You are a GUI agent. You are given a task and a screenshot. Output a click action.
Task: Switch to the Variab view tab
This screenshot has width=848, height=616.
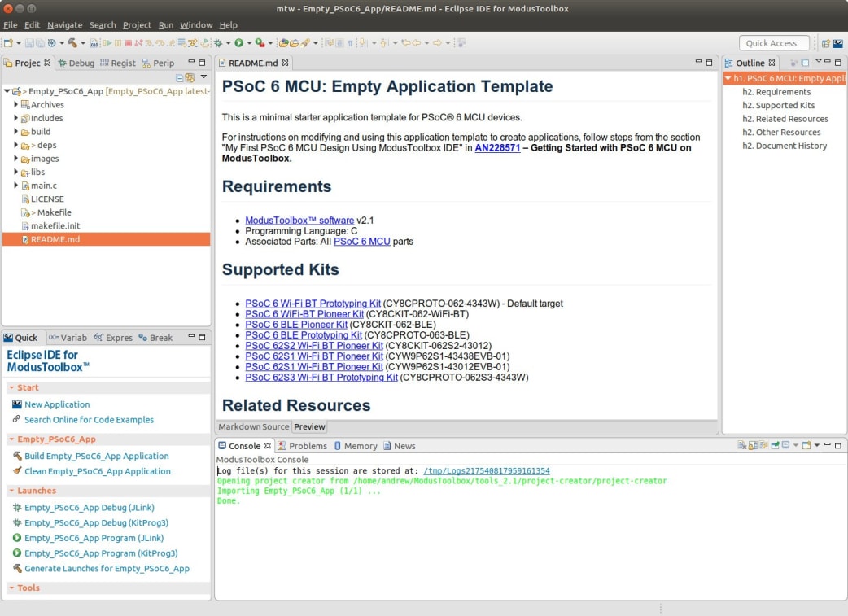[x=68, y=338]
